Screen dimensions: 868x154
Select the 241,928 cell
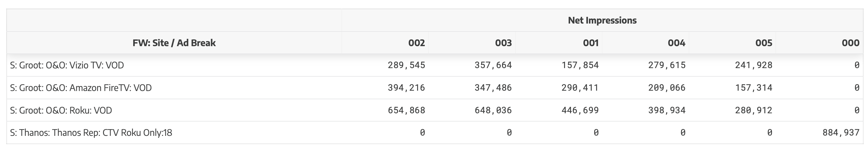[754, 65]
